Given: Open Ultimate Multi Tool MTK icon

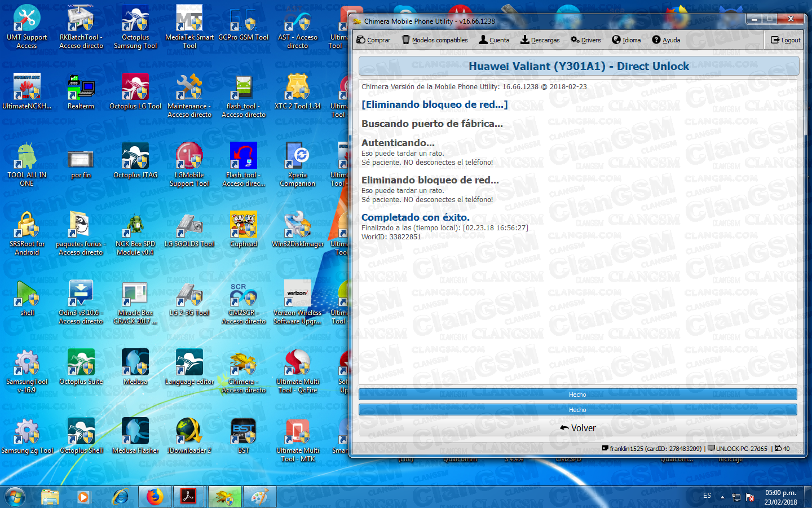Looking at the screenshot, I should coord(297,440).
